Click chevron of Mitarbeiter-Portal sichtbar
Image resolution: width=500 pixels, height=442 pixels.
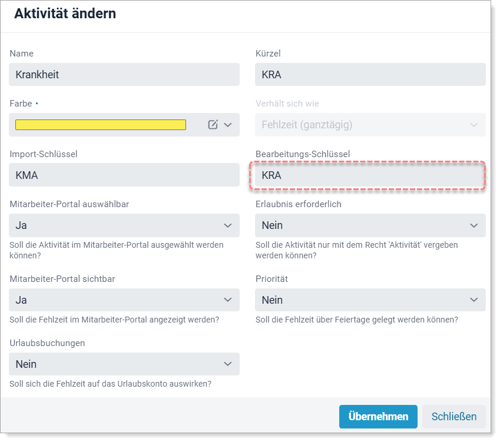(228, 300)
